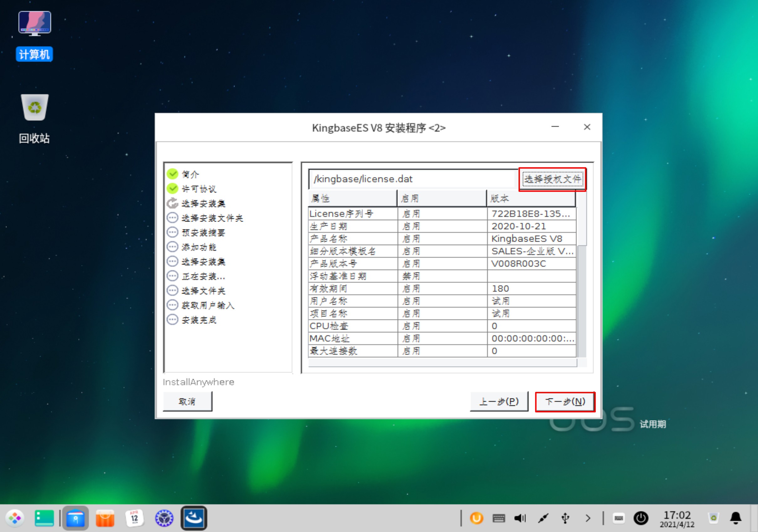Open the Recycle Bin desktop icon
Screen dimensions: 758x532
(34, 108)
